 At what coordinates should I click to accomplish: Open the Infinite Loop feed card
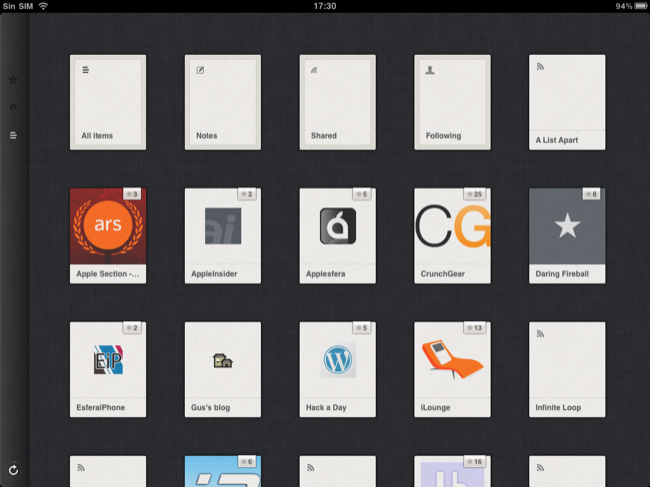[567, 369]
